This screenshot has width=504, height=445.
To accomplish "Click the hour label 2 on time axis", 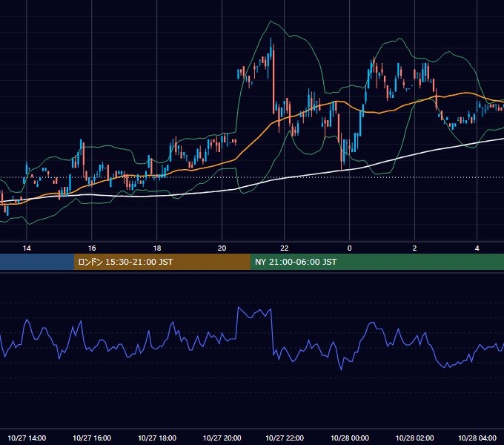I will (x=414, y=248).
